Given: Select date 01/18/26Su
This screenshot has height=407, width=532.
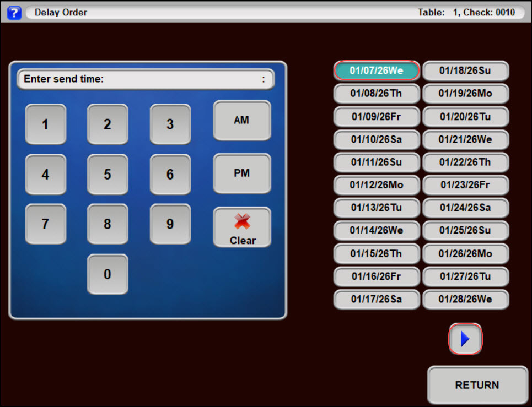Looking at the screenshot, I should [465, 70].
